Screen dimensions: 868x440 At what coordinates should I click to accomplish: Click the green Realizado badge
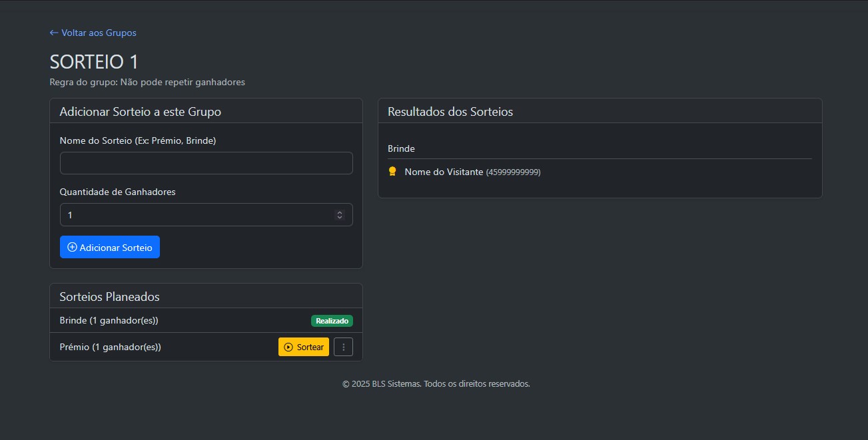click(332, 321)
